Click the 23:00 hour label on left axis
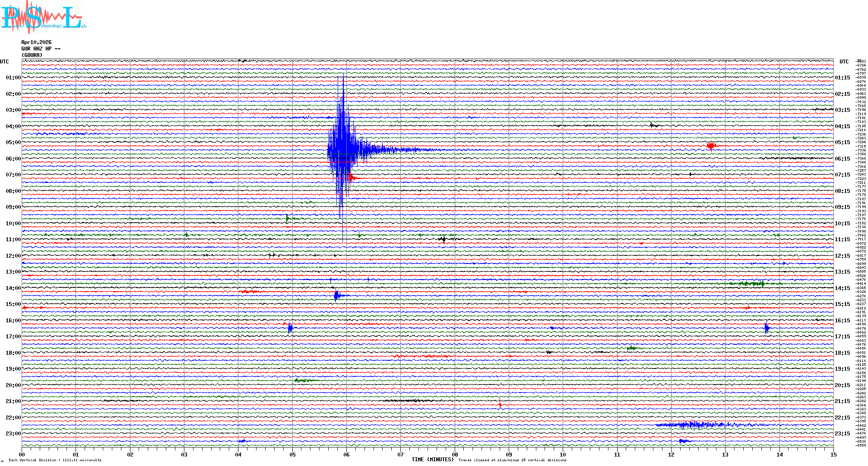 click(13, 434)
